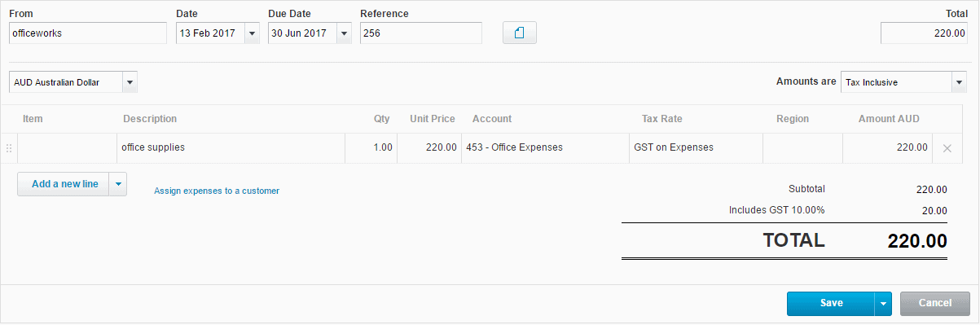The width and height of the screenshot is (980, 325).
Task: Select the office supplies description cell
Action: pos(231,148)
